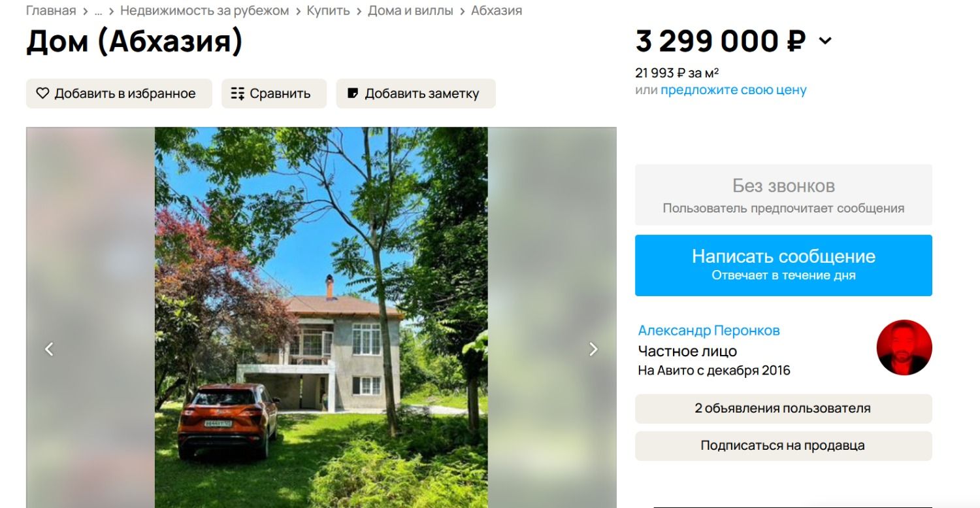Open предложите свою цену link
Image resolution: width=980 pixels, height=508 pixels.
pyautogui.click(x=734, y=90)
